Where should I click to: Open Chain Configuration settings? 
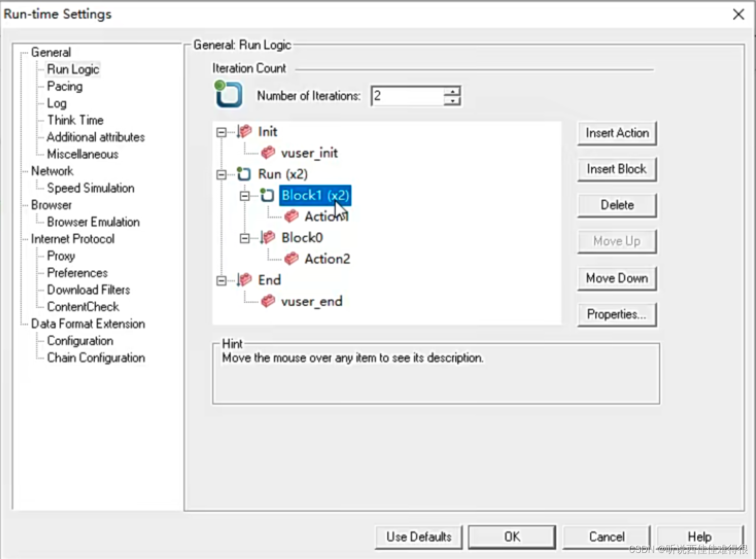(x=96, y=358)
